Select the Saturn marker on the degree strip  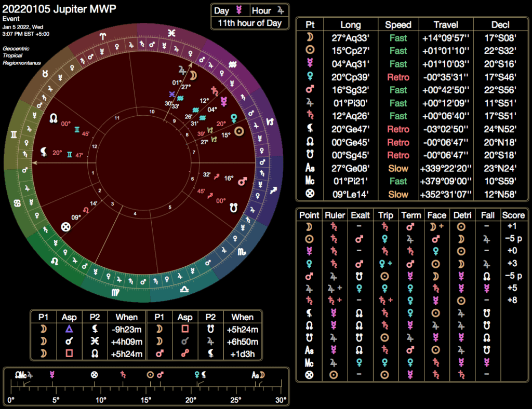pos(123,374)
